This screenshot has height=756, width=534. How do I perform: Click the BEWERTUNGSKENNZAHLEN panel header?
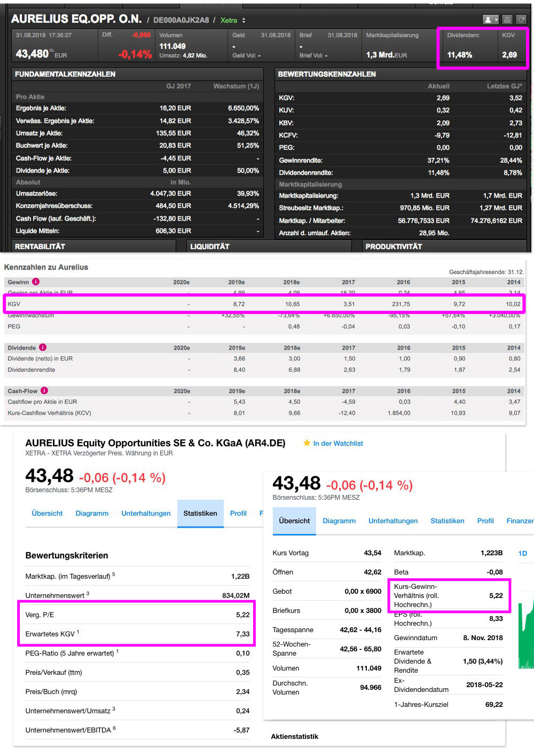pos(401,74)
